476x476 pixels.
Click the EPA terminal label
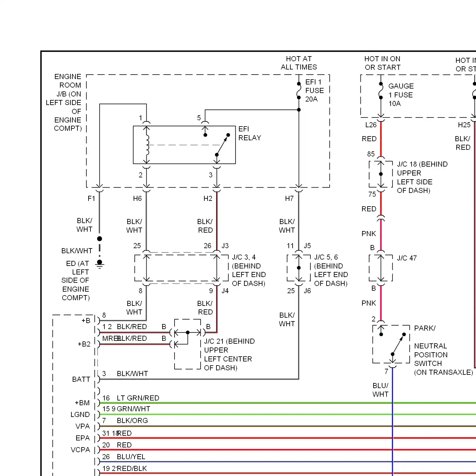point(83,438)
